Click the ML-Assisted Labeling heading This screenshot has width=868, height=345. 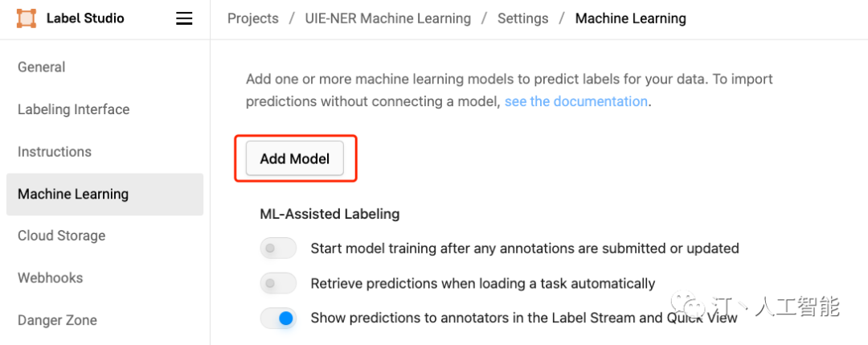[x=330, y=214]
